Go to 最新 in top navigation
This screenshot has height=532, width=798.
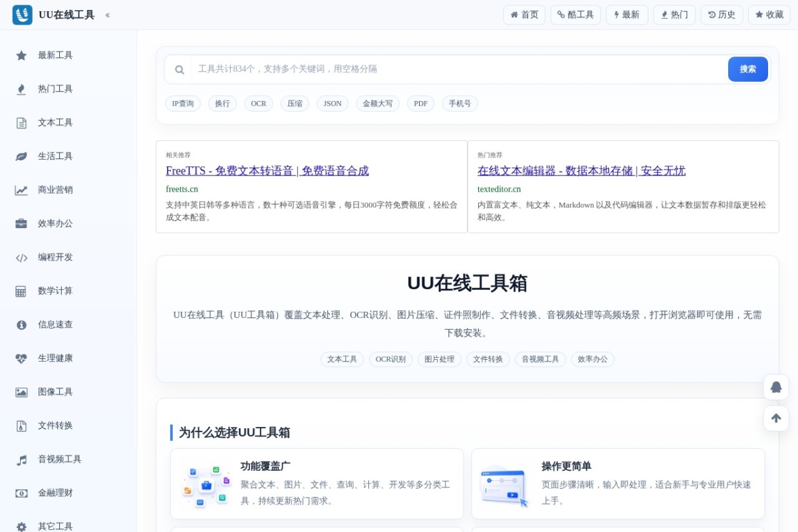tap(627, 15)
